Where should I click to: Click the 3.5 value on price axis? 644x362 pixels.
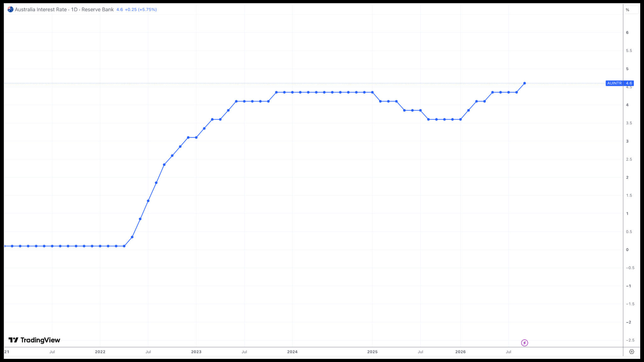pyautogui.click(x=629, y=123)
